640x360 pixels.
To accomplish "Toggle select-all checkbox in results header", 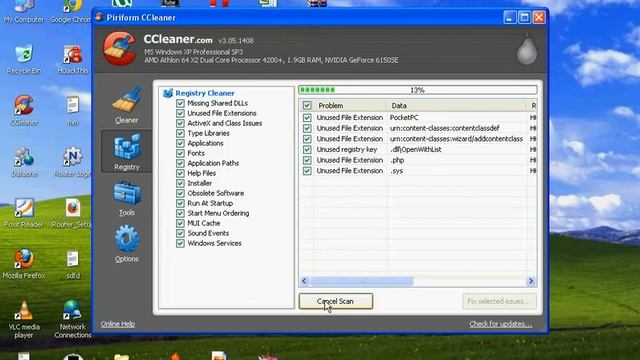I will click(x=307, y=106).
